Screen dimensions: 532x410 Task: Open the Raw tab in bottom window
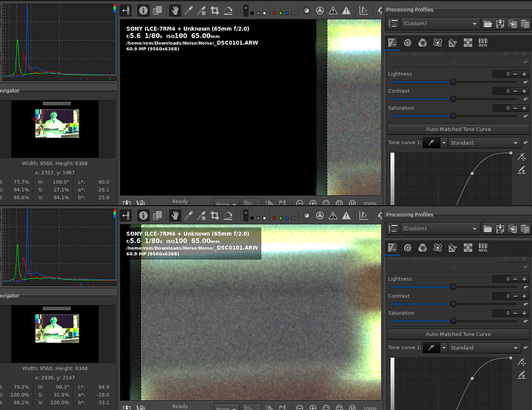pyautogui.click(x=468, y=247)
